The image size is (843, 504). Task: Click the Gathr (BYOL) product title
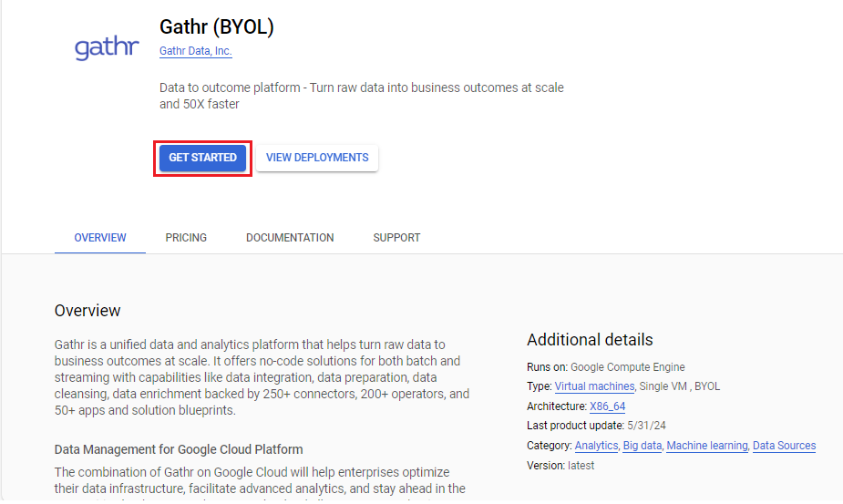[217, 27]
